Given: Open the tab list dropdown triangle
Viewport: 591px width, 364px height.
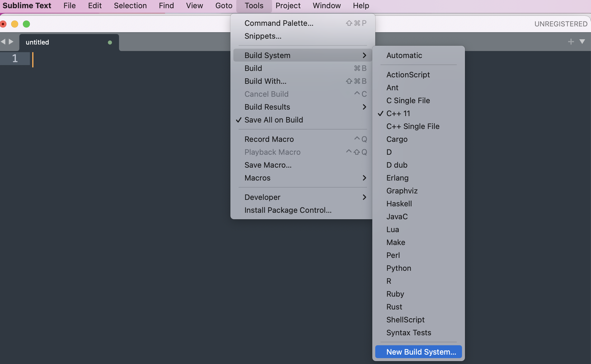Looking at the screenshot, I should [582, 42].
